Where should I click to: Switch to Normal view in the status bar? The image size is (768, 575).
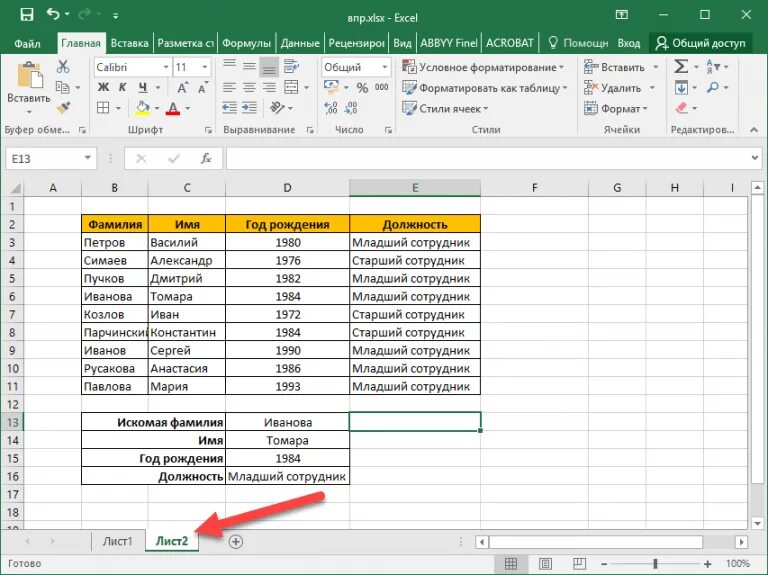pos(511,564)
